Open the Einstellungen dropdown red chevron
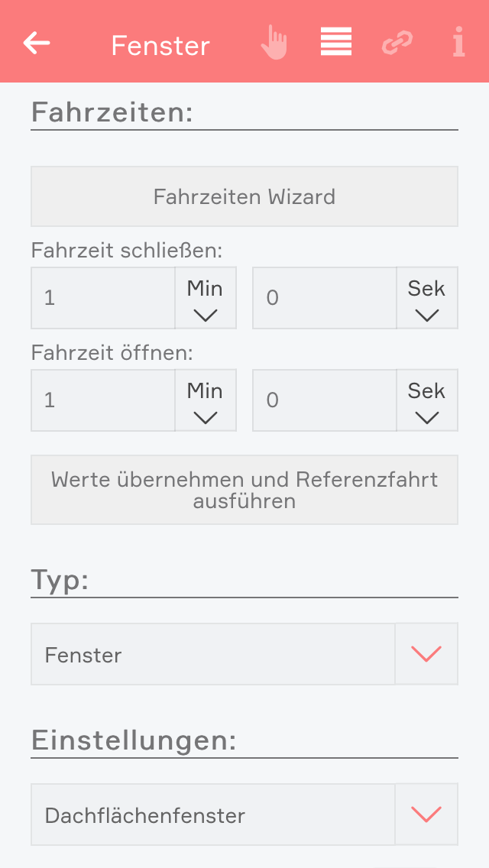This screenshot has width=489, height=868. 426,815
